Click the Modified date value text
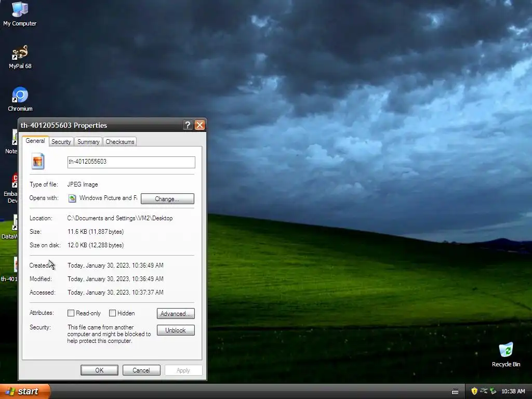The width and height of the screenshot is (532, 399). click(115, 279)
